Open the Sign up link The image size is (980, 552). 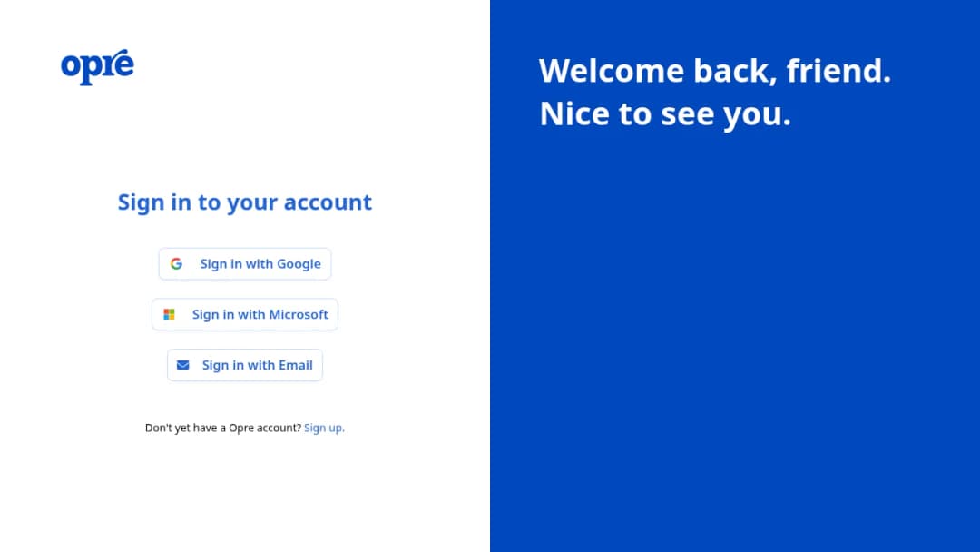tap(324, 428)
